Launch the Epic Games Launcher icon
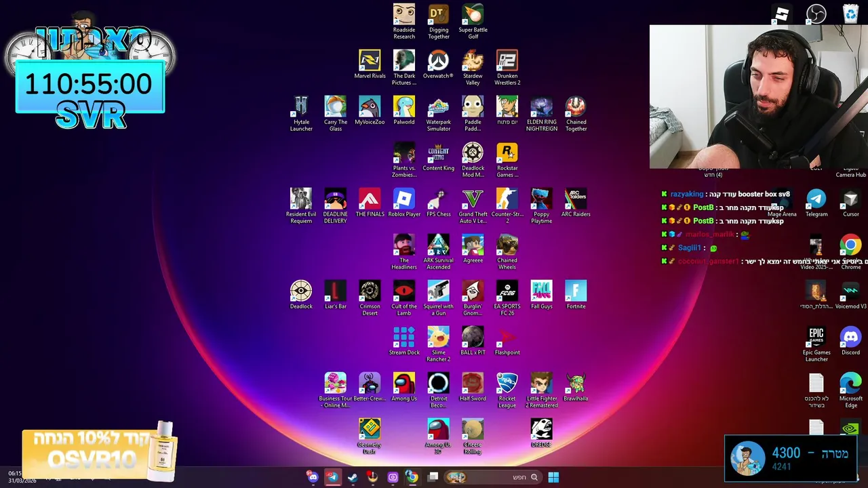 [816, 344]
